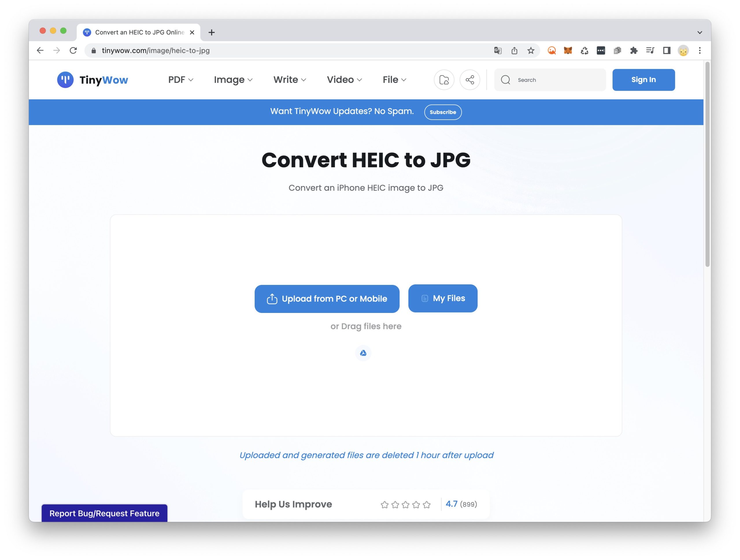Click Upload from PC or Mobile button
The image size is (740, 560).
[327, 299]
